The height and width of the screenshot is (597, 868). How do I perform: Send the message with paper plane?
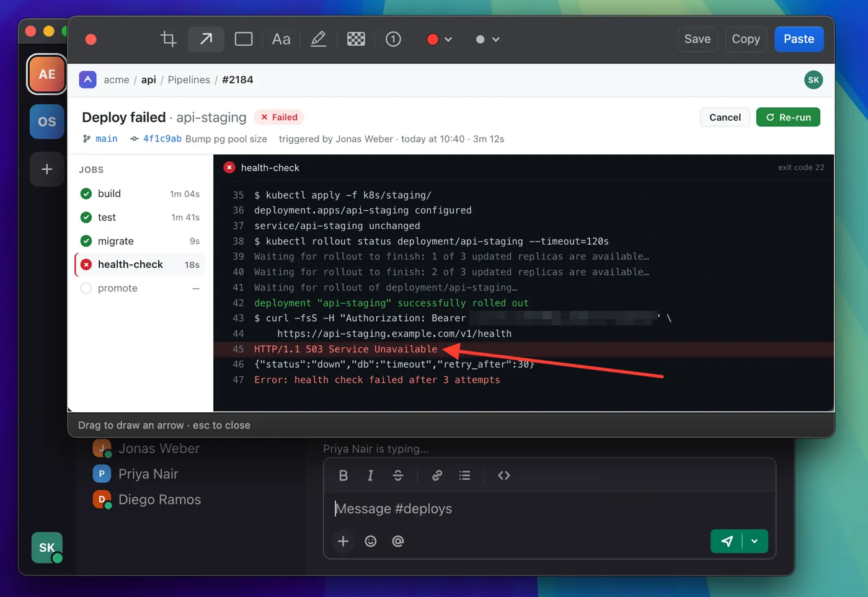pyautogui.click(x=727, y=541)
